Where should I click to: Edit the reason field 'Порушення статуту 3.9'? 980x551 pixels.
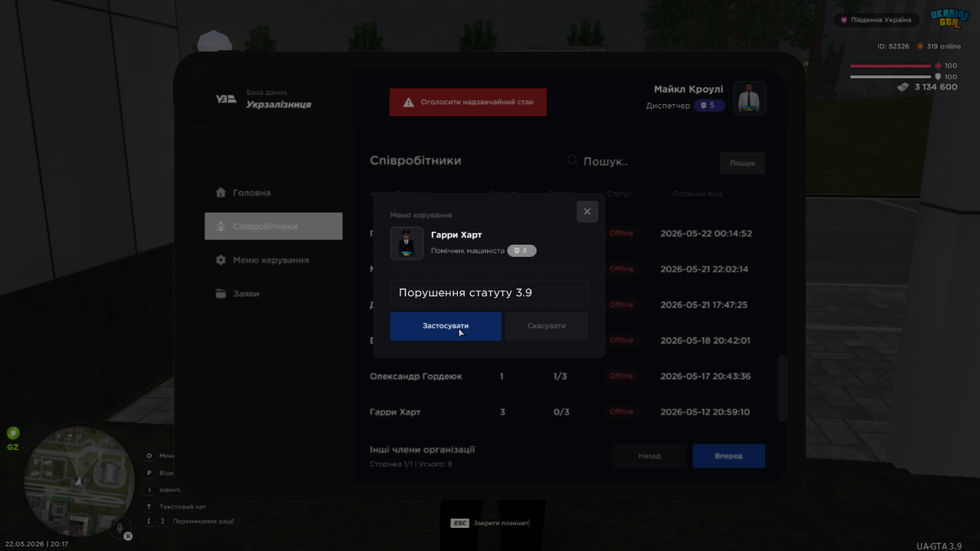(489, 293)
